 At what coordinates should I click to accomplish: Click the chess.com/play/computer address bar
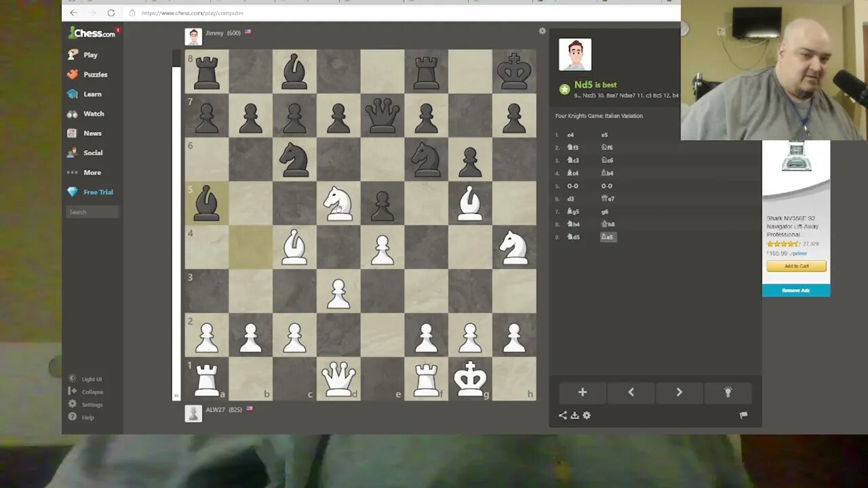tap(193, 13)
